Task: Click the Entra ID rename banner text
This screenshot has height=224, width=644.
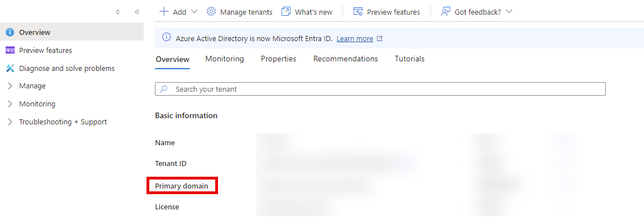Action: click(254, 39)
